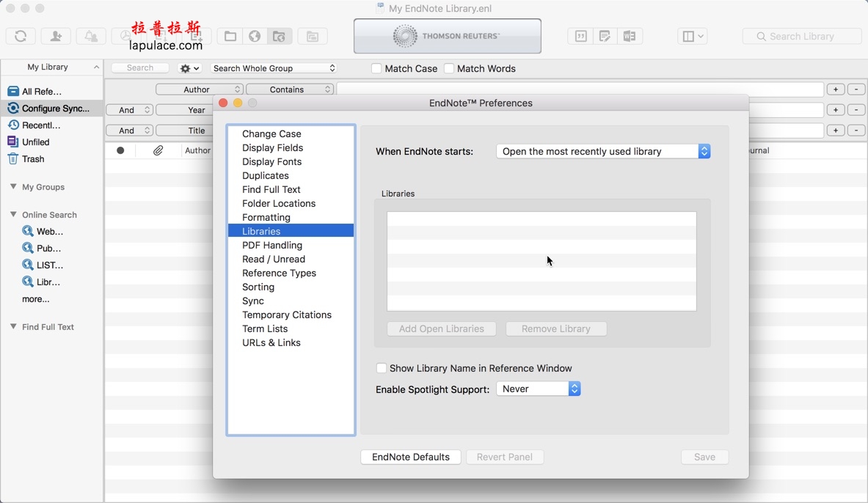Click the magnifier in Search Library field
868x503 pixels.
[x=761, y=36]
